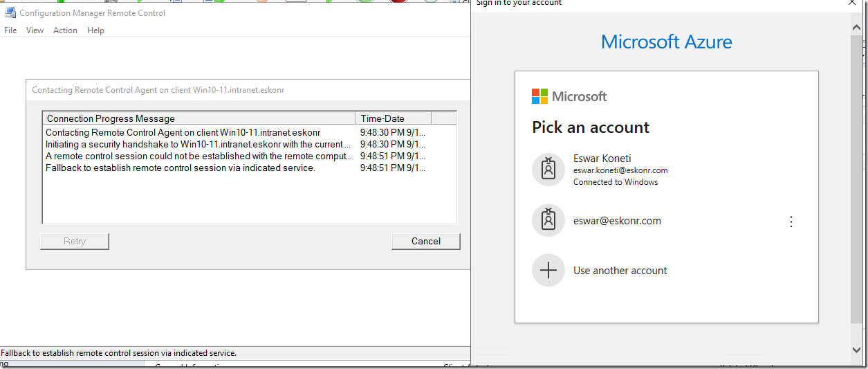Click the 'Pick an account' heading
This screenshot has width=868, height=369.
point(591,127)
